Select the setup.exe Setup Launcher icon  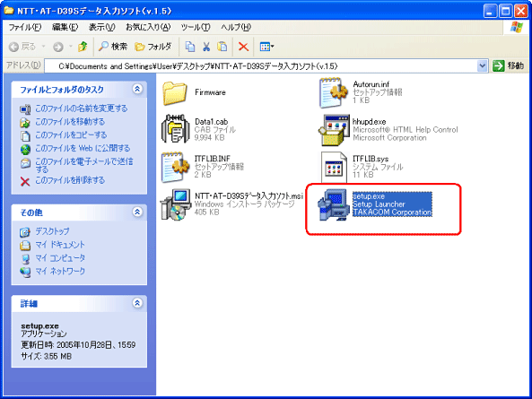(333, 205)
